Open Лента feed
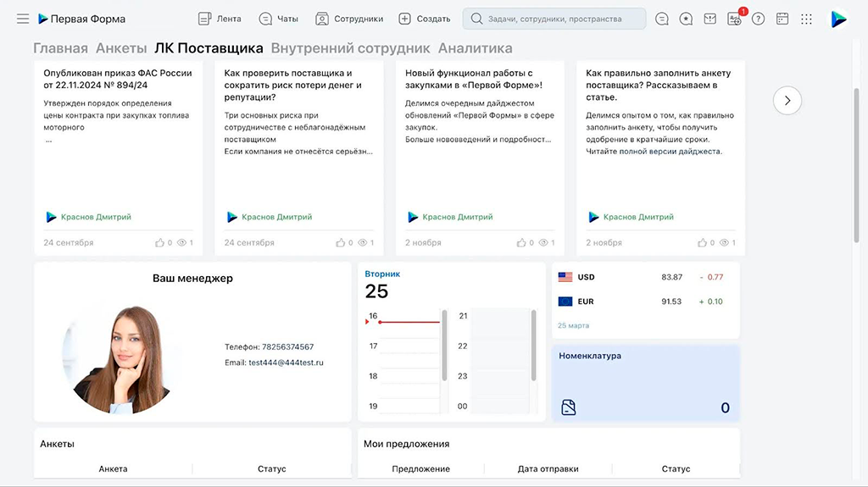The width and height of the screenshot is (868, 487). [220, 19]
